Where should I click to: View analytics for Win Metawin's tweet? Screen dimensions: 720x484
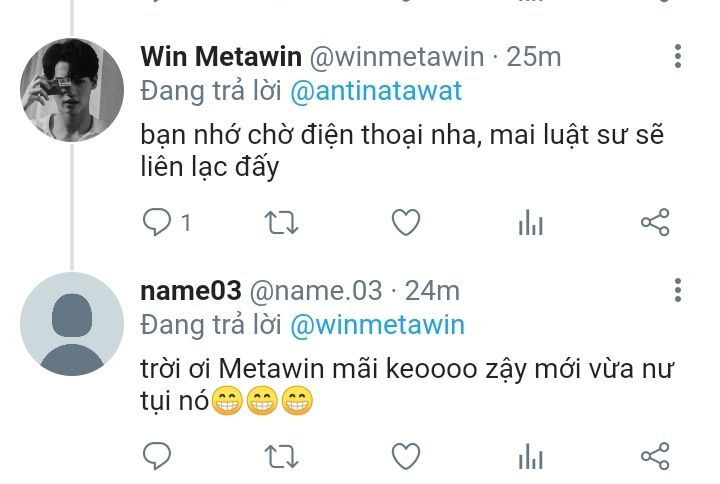(531, 222)
